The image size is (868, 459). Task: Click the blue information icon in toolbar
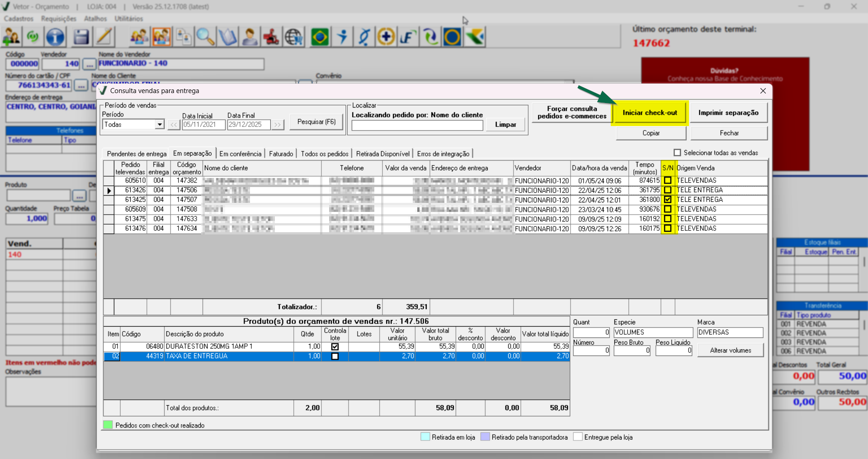click(x=55, y=37)
